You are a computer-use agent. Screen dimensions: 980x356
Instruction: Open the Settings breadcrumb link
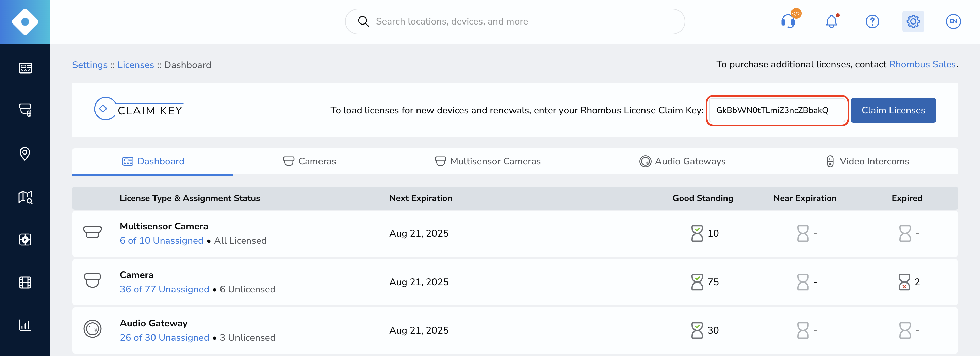(90, 65)
